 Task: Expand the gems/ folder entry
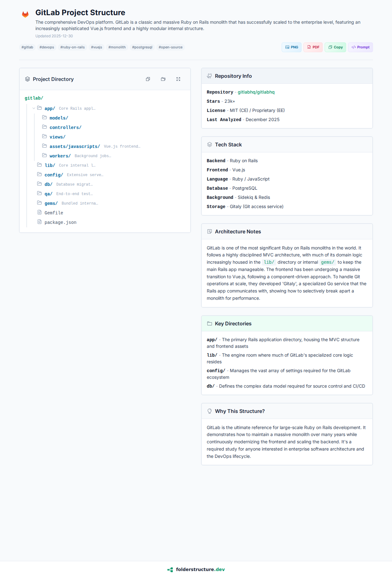[x=51, y=203]
